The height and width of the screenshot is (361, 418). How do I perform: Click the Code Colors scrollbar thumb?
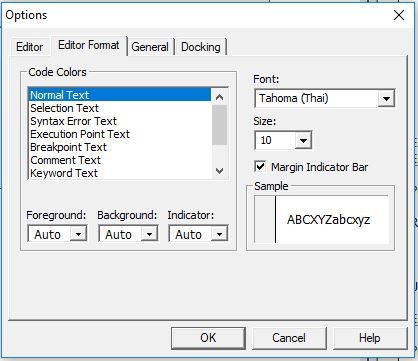[x=219, y=125]
